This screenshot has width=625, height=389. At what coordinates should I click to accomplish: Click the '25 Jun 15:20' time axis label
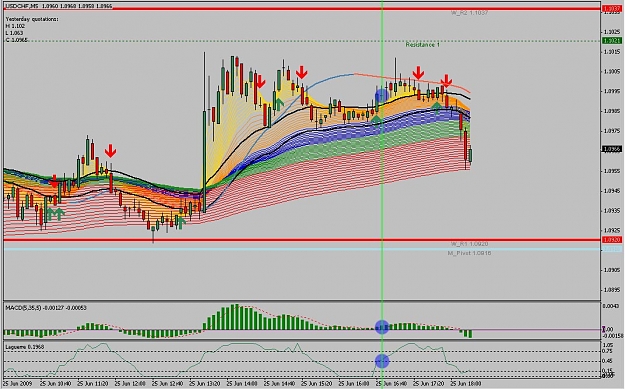coord(317,384)
